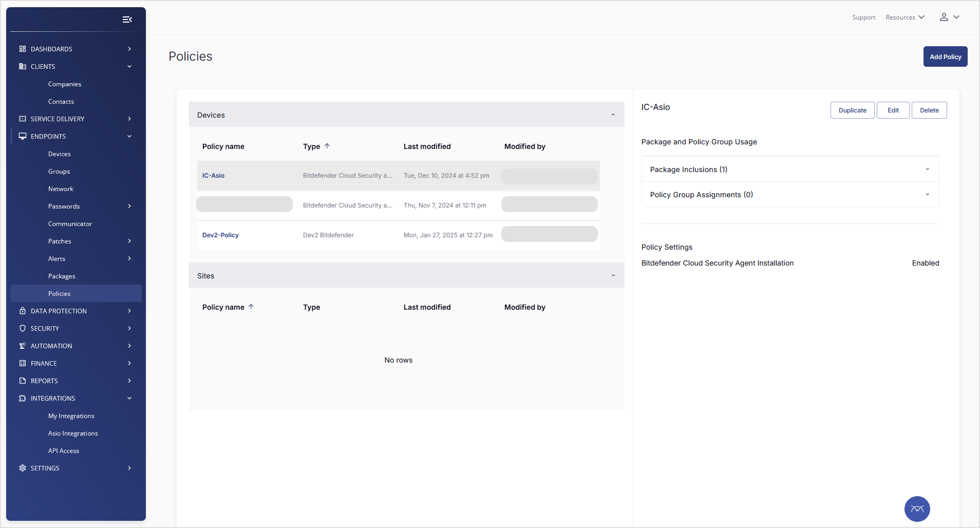Image resolution: width=980 pixels, height=528 pixels.
Task: Collapse the Sites policies section
Action: [613, 276]
